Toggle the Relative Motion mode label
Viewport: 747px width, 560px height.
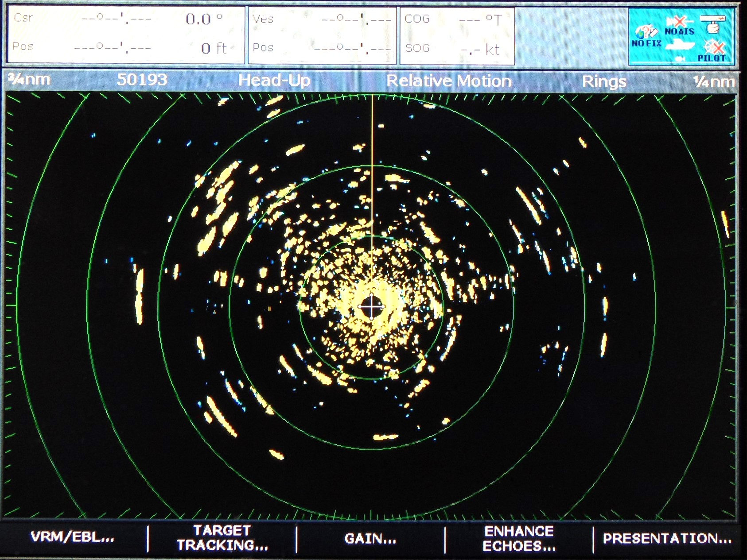(x=448, y=81)
